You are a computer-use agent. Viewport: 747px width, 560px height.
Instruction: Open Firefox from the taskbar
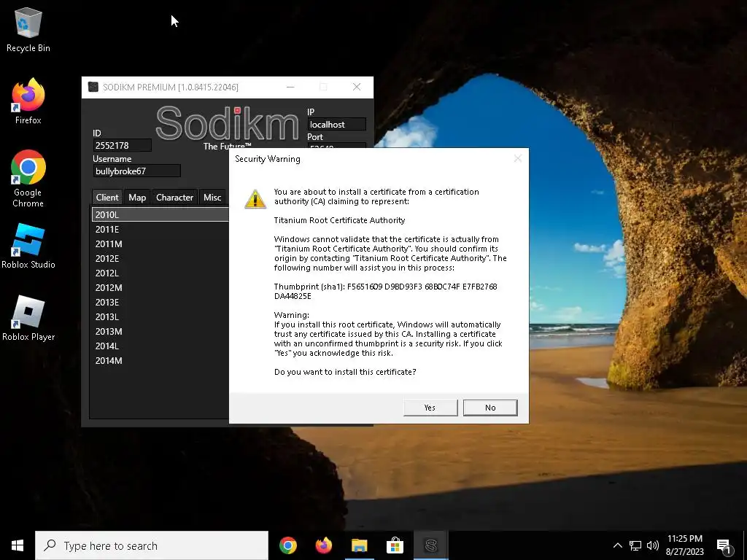point(323,545)
